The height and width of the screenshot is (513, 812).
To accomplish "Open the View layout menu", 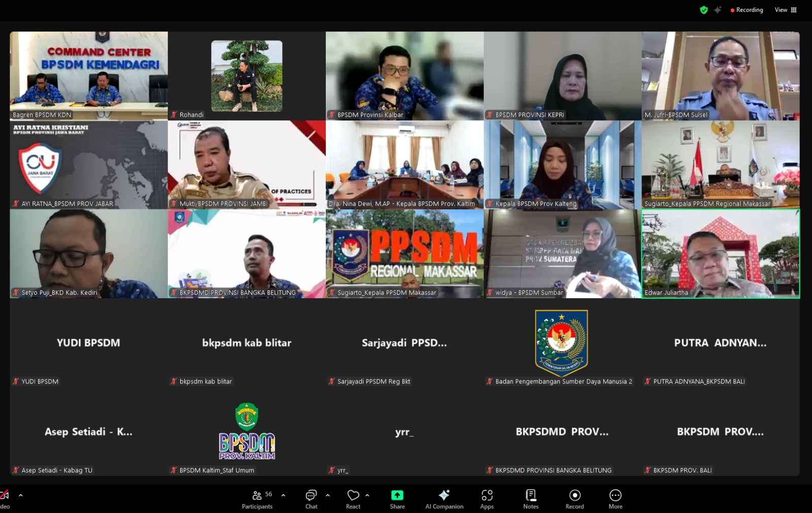I will pos(786,10).
